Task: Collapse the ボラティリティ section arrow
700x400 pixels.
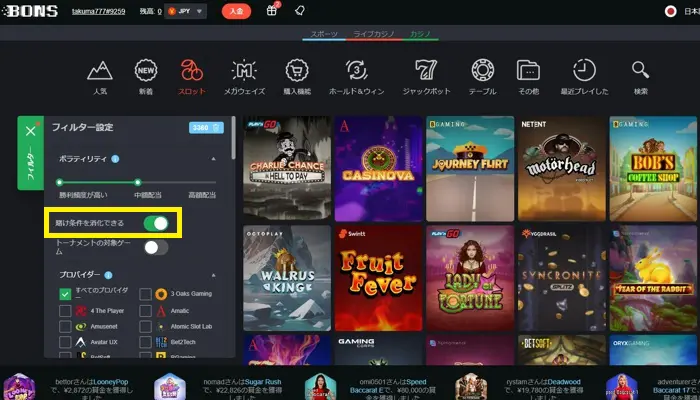Action: [212, 159]
